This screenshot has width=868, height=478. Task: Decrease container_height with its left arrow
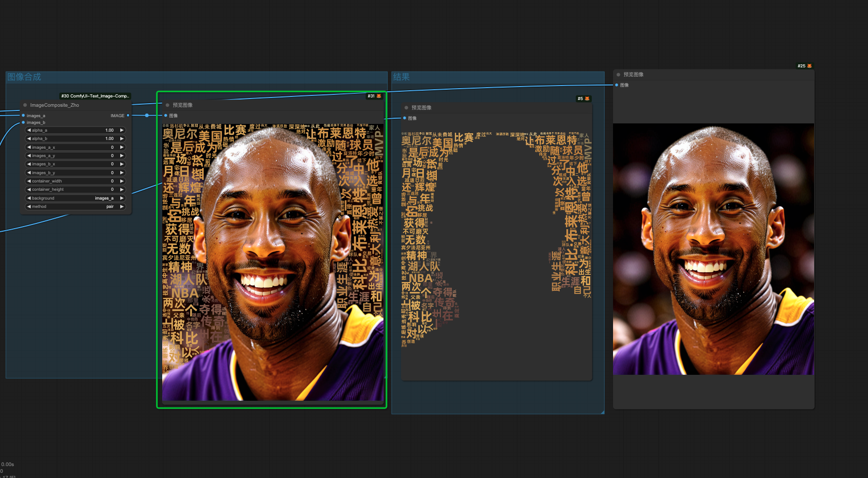click(29, 189)
